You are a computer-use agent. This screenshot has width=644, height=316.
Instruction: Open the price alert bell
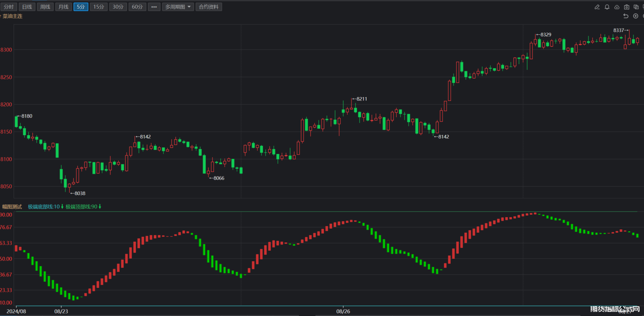pos(607,7)
